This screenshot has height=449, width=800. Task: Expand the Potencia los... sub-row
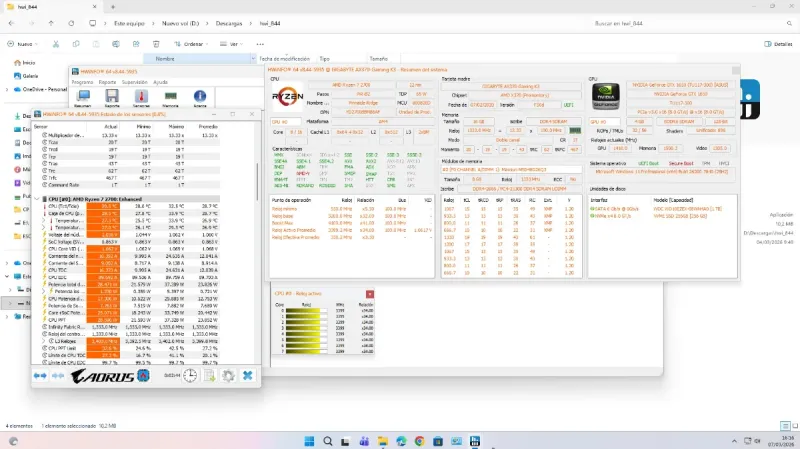[44, 291]
